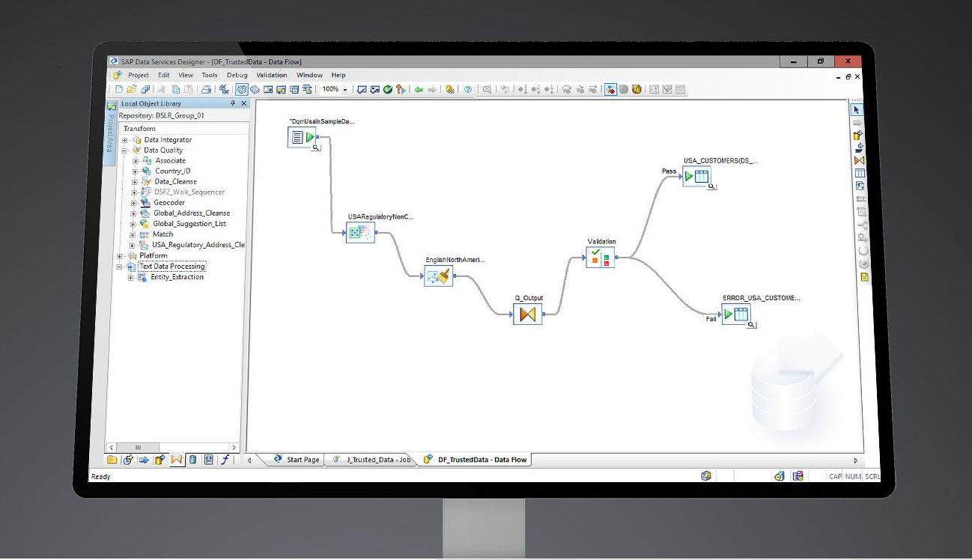972x560 pixels.
Task: Open the Projects tab icon in object library
Action: pos(112,460)
